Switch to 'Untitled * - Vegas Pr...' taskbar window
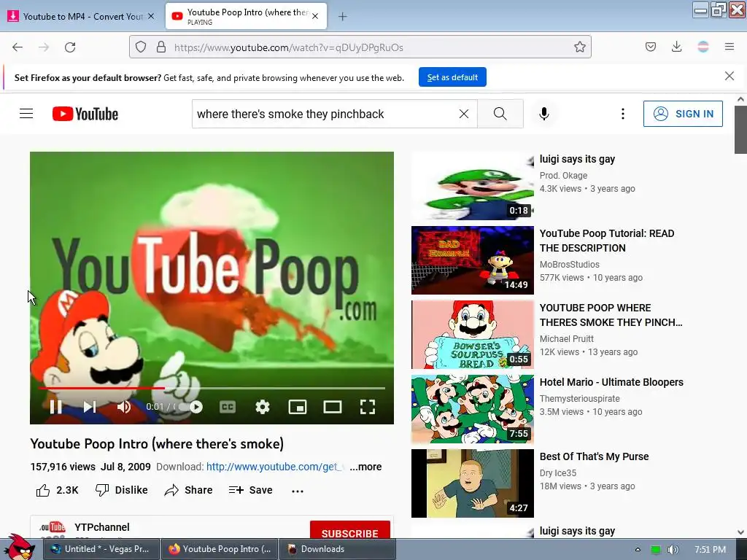Image resolution: width=747 pixels, height=560 pixels. 101,549
